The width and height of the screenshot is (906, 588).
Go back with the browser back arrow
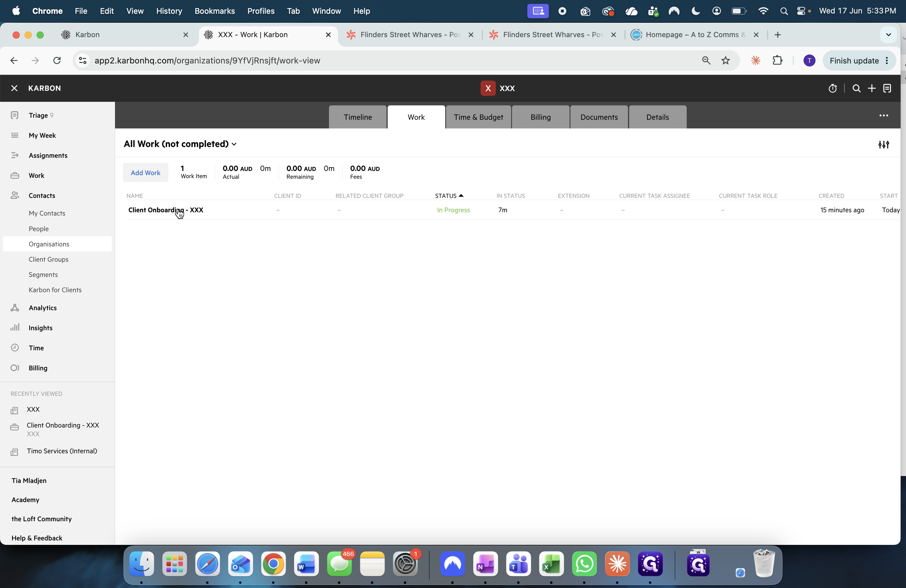pos(14,60)
